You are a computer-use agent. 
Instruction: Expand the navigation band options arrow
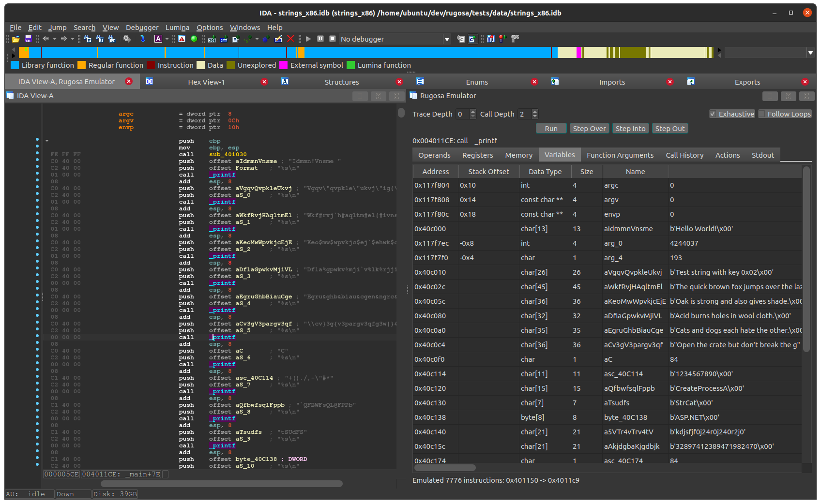(810, 53)
